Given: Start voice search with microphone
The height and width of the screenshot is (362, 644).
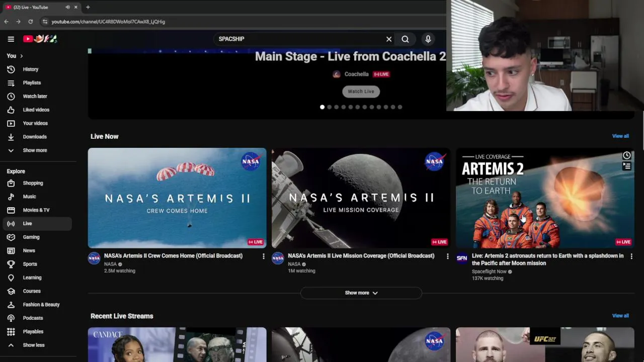Looking at the screenshot, I should coord(428,39).
